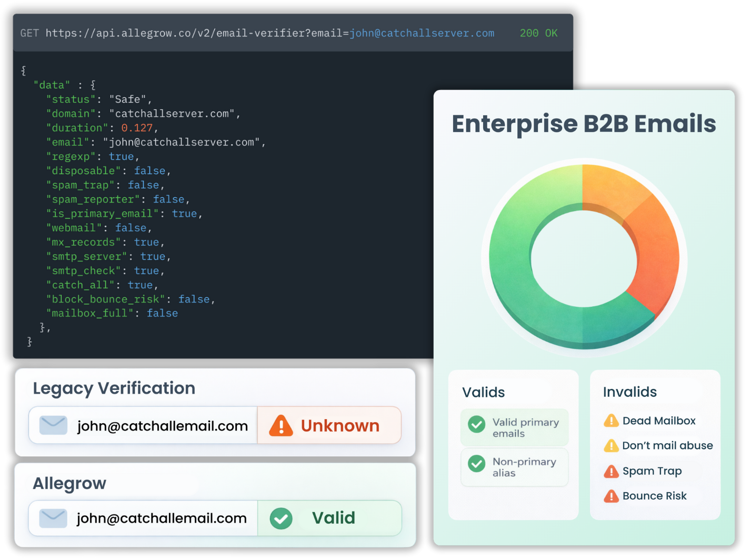Click the "mx_records": true line
The image size is (751, 560).
[x=105, y=242]
